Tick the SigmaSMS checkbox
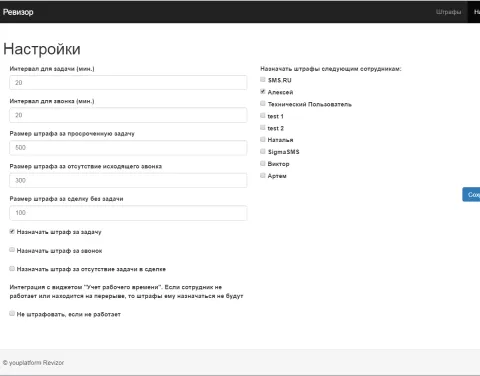This screenshot has height=376, width=480. click(263, 151)
